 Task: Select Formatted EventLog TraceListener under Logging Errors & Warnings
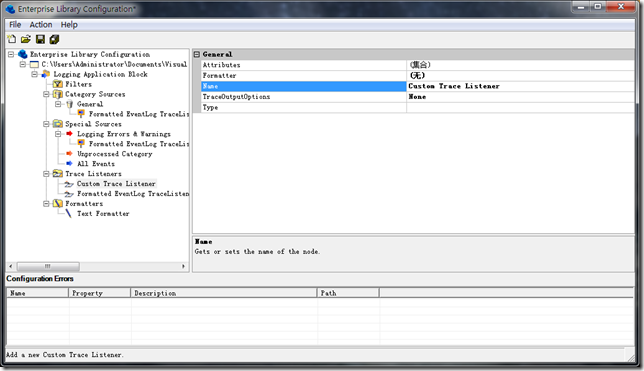point(139,144)
